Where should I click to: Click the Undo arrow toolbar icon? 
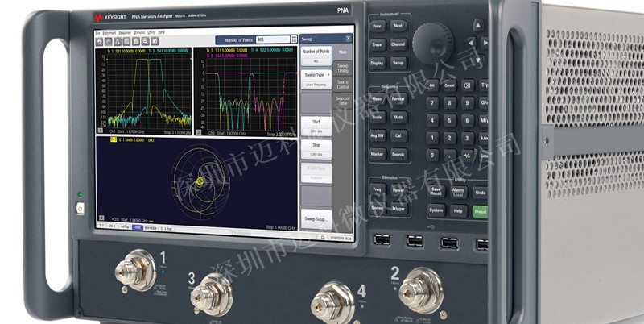(x=99, y=42)
